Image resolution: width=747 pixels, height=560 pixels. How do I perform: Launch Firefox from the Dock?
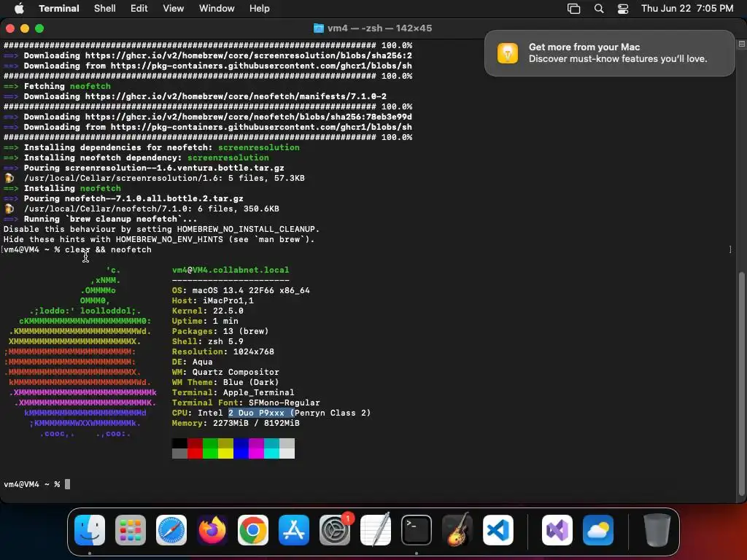point(212,530)
